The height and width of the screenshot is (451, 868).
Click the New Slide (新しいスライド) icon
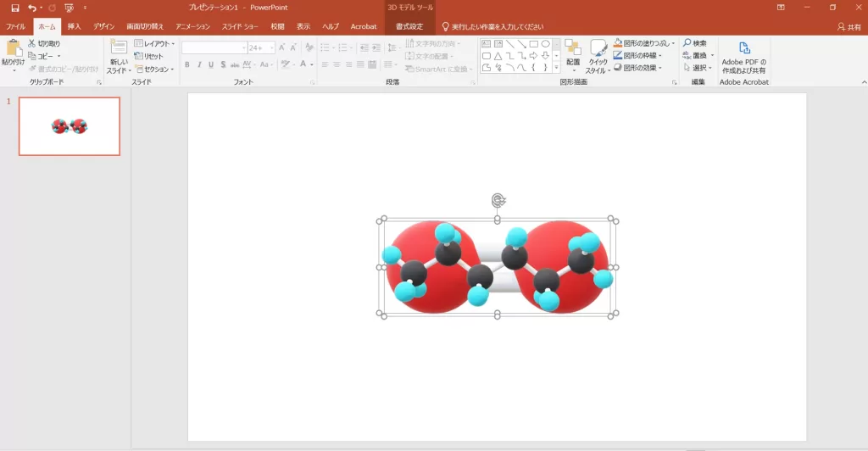pyautogui.click(x=118, y=47)
